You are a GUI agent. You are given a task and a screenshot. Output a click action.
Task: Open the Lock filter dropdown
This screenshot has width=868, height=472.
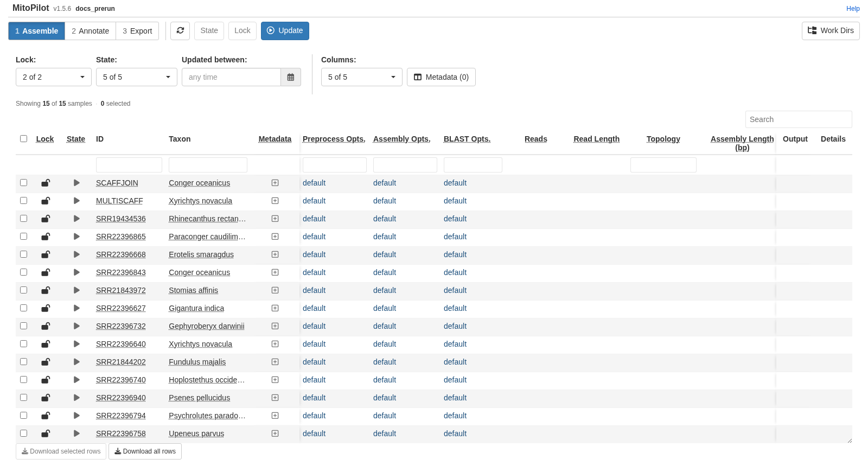54,77
